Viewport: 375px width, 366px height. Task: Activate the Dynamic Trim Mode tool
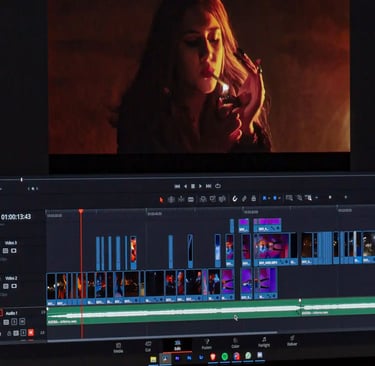pyautogui.click(x=181, y=199)
